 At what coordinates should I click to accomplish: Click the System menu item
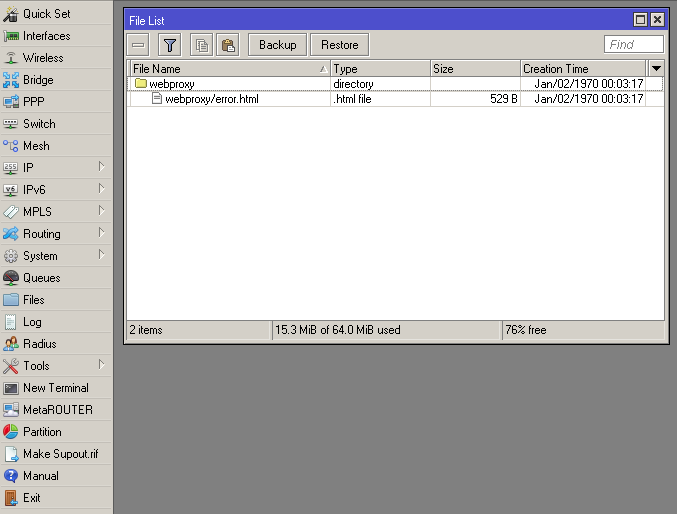click(56, 256)
